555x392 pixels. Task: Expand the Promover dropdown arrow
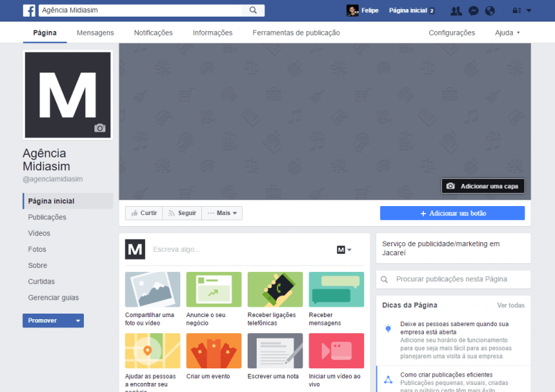(78, 321)
